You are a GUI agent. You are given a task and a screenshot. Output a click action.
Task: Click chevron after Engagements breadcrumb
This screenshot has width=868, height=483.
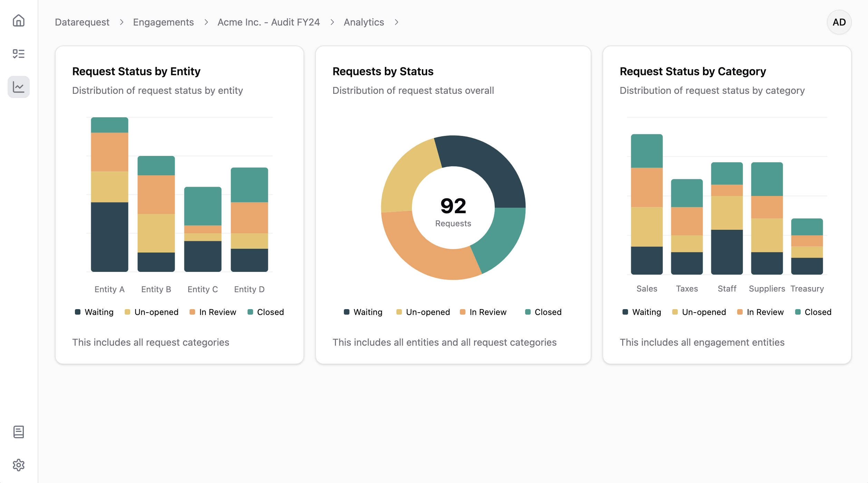tap(206, 22)
